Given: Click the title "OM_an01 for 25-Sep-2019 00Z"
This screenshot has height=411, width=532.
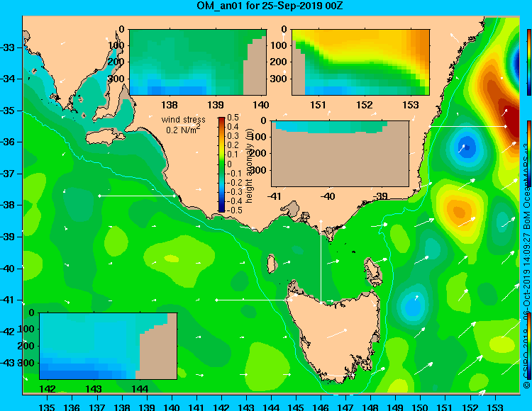Looking at the screenshot, I should click(x=270, y=6).
